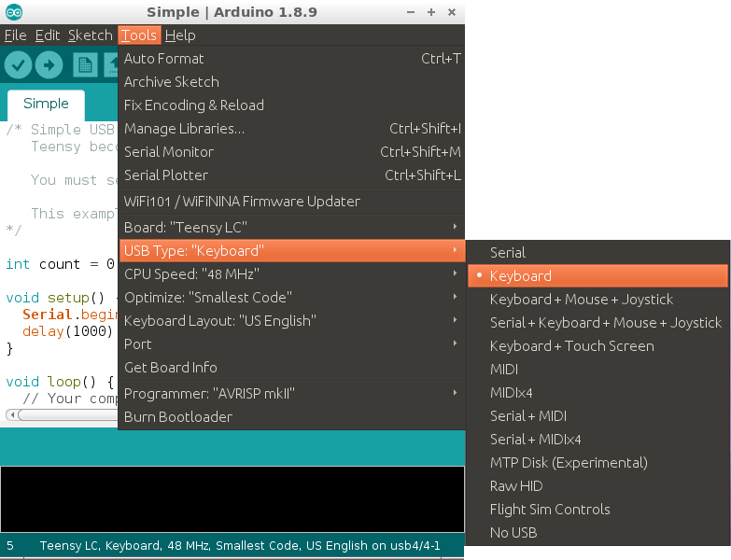The height and width of the screenshot is (560, 731).
Task: Click the Upload arrow button
Action: point(49,64)
